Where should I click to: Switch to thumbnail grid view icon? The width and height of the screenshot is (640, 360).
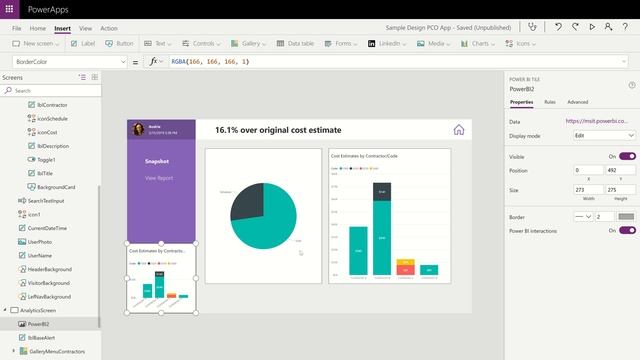tap(95, 77)
